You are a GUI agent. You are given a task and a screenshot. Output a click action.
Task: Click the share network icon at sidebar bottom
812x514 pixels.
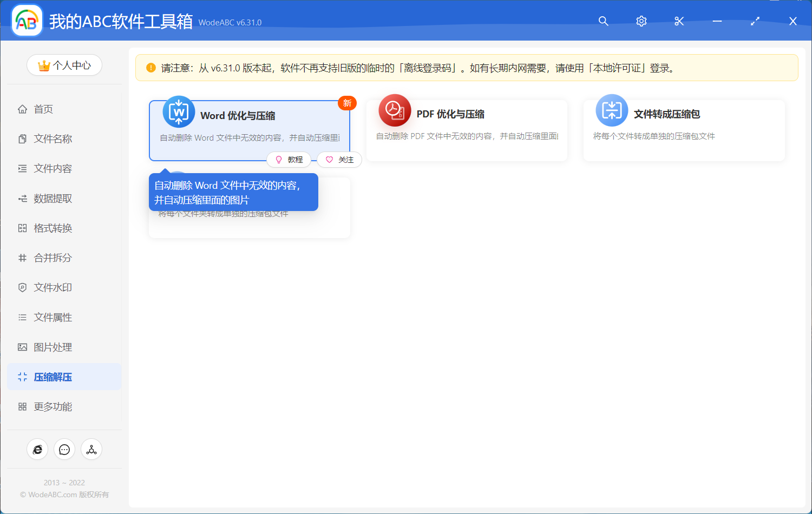coord(91,449)
